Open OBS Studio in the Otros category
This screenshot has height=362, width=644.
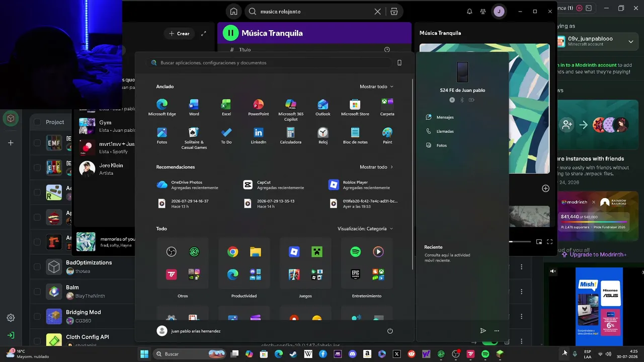[171, 252]
